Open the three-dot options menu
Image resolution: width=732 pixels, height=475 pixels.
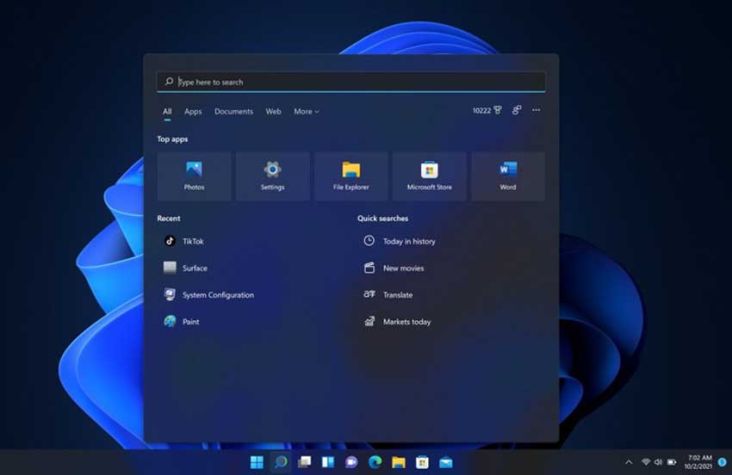[536, 110]
